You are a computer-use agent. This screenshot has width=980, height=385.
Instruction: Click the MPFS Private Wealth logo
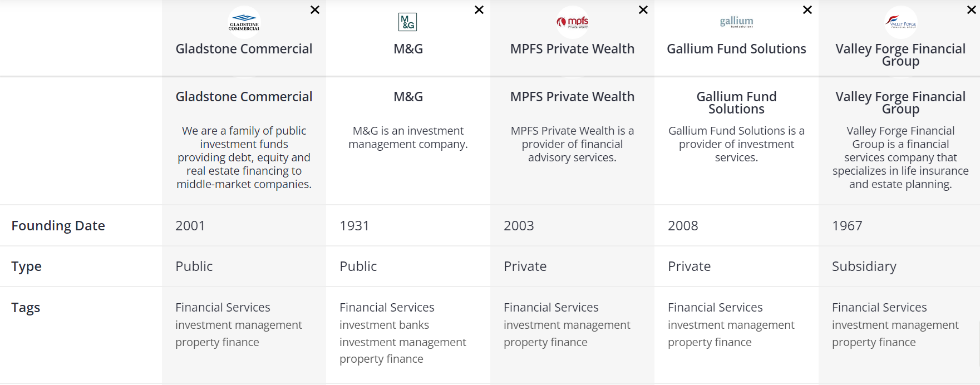pyautogui.click(x=572, y=22)
